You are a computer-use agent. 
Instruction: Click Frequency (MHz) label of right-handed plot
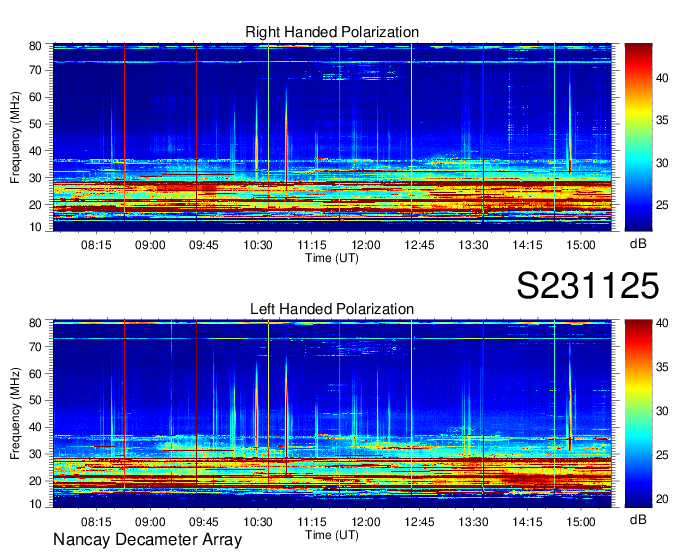[x=15, y=137]
